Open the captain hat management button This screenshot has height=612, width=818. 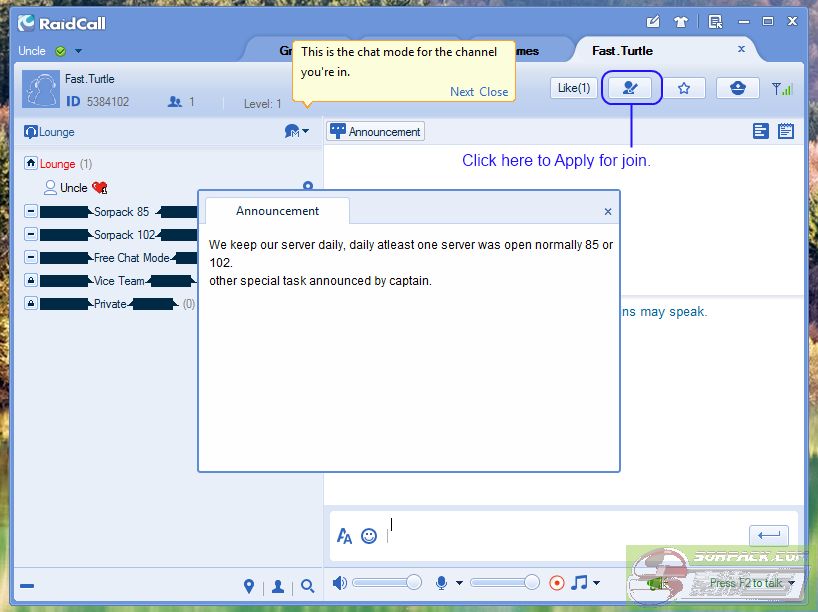coord(737,88)
